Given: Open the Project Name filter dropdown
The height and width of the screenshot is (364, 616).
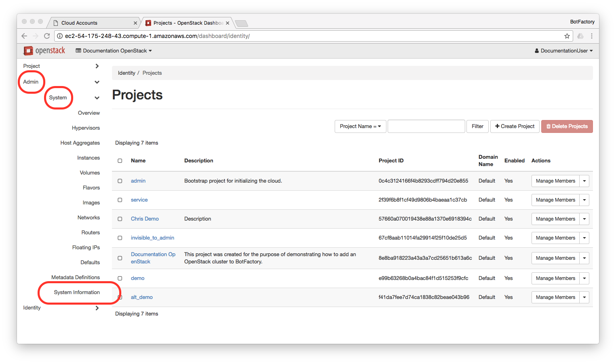Looking at the screenshot, I should (360, 126).
